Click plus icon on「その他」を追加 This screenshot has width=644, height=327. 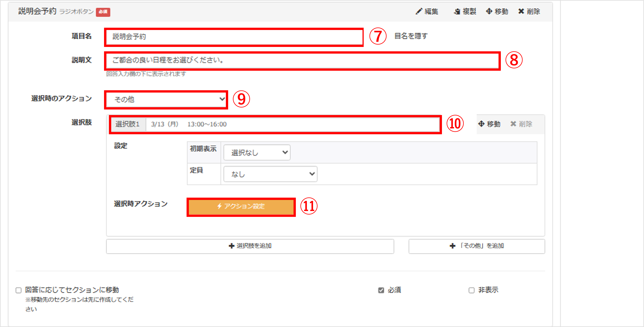pos(452,246)
